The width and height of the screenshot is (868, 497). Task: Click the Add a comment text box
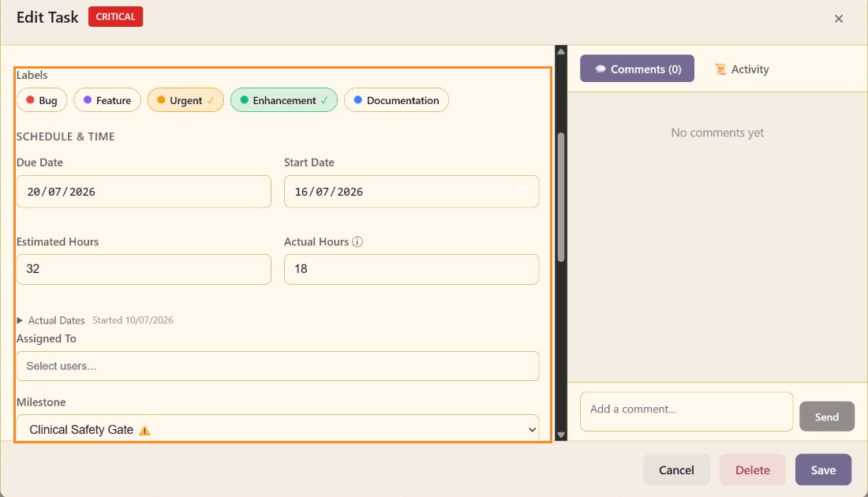pyautogui.click(x=687, y=412)
